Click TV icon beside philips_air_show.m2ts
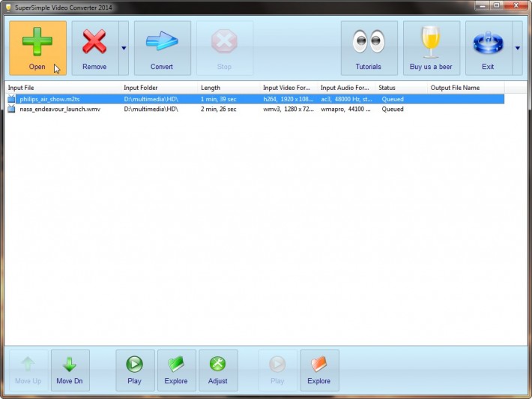This screenshot has width=532, height=399. pyautogui.click(x=11, y=99)
